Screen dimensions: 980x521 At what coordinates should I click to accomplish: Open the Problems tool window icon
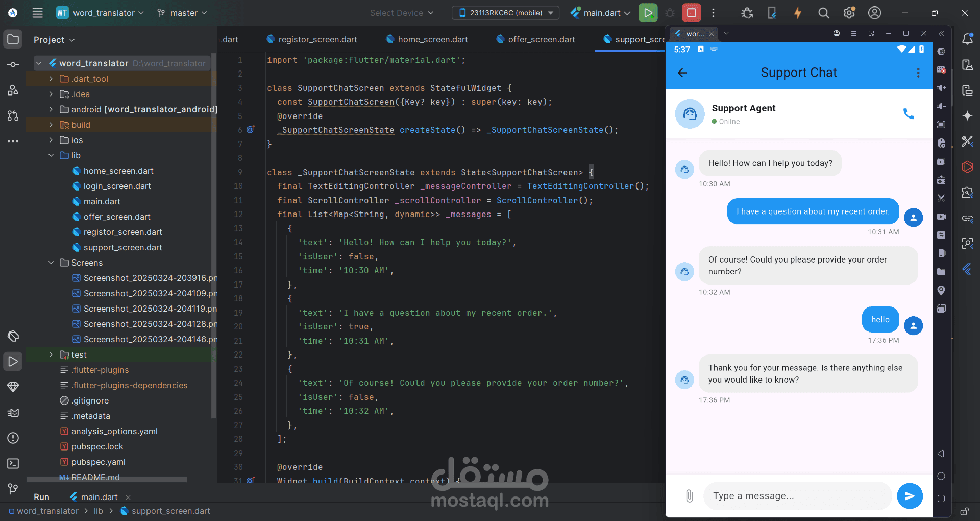(13, 438)
